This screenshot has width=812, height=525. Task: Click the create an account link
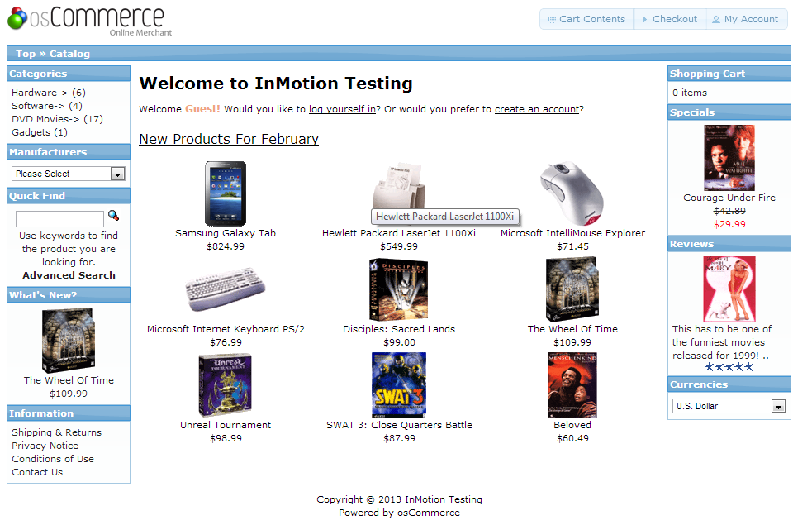pyautogui.click(x=536, y=109)
